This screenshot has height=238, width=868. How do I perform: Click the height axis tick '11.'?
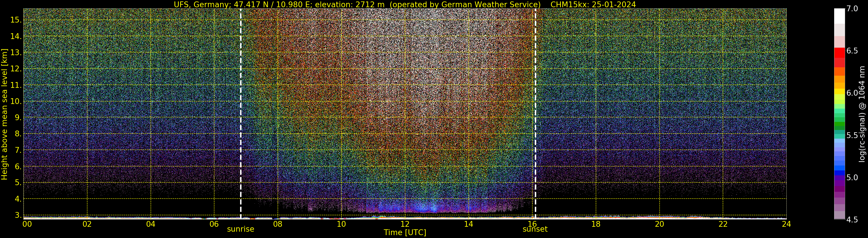pyautogui.click(x=16, y=85)
